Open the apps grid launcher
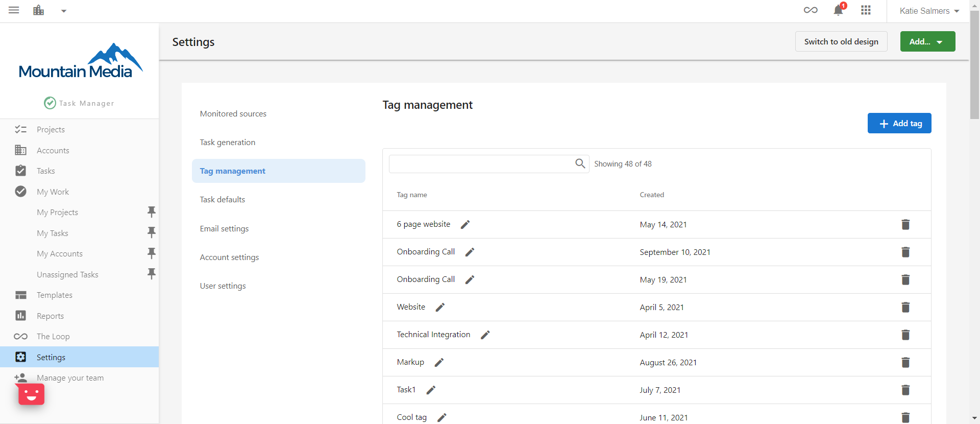 [x=866, y=10]
